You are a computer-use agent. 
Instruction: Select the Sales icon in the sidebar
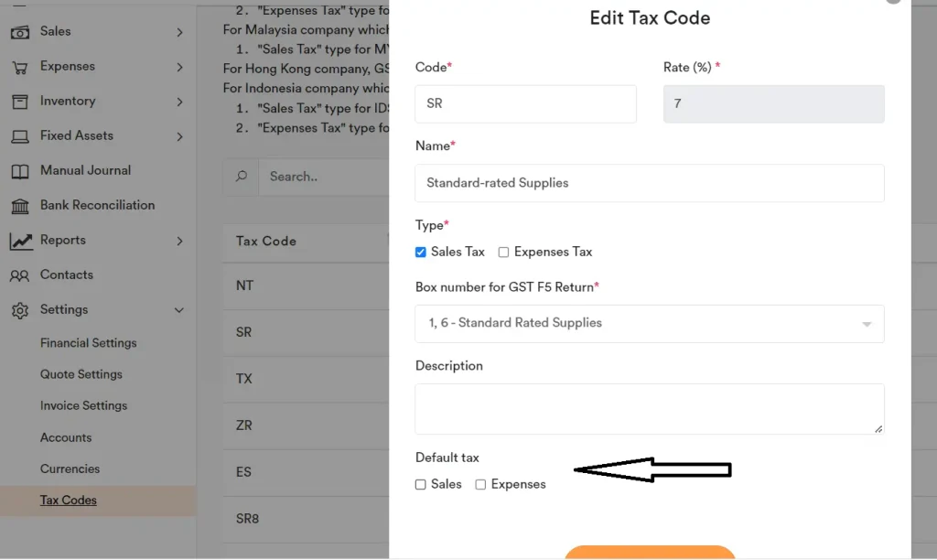point(20,31)
